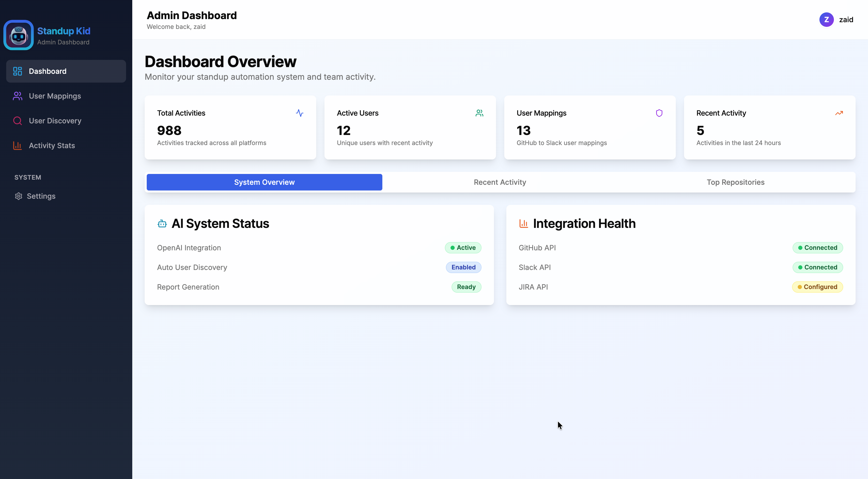The height and width of the screenshot is (479, 868).
Task: Click the trending arrow icon on Recent Activity card
Action: click(x=839, y=113)
